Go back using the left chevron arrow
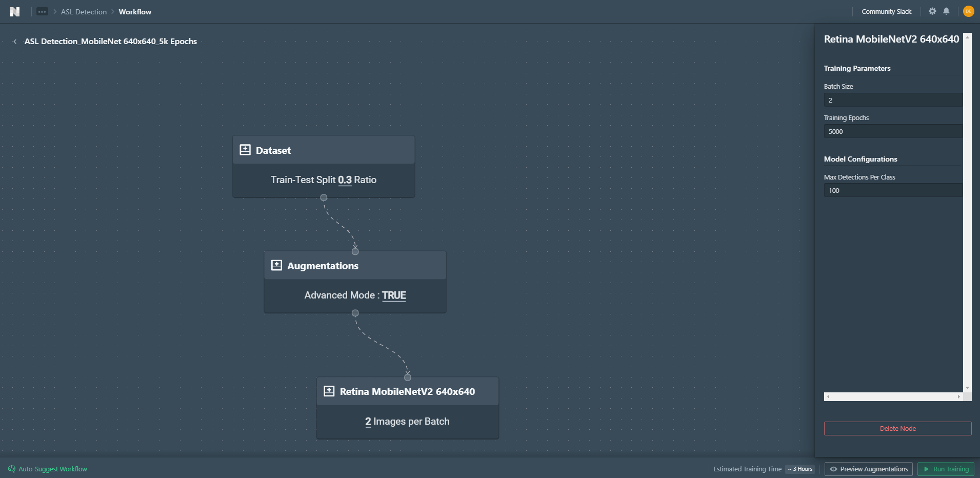980x478 pixels. coord(15,42)
